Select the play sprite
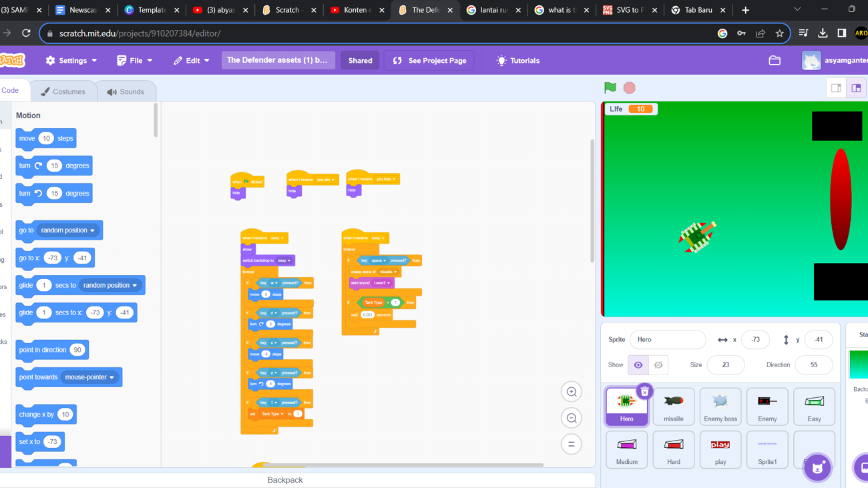Viewport: 868px width, 488px height. [720, 449]
